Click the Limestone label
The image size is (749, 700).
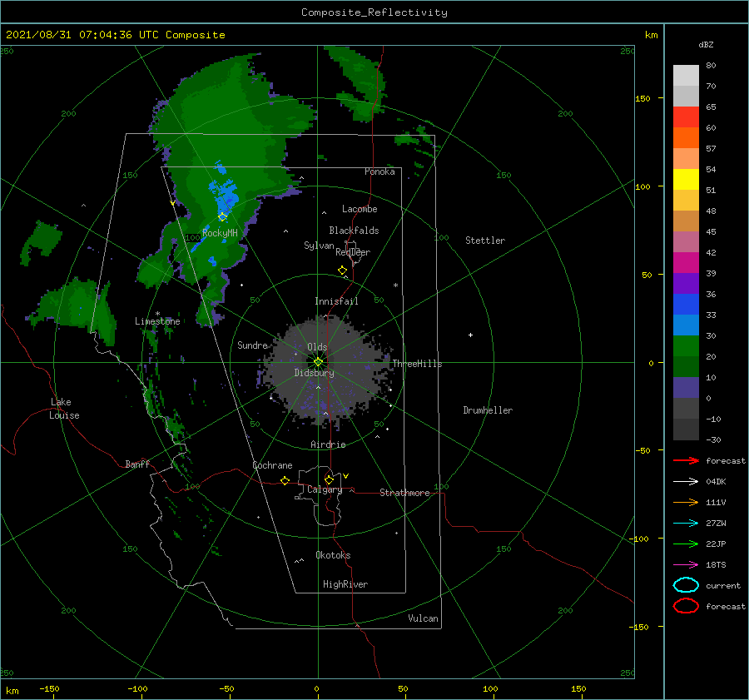click(157, 321)
